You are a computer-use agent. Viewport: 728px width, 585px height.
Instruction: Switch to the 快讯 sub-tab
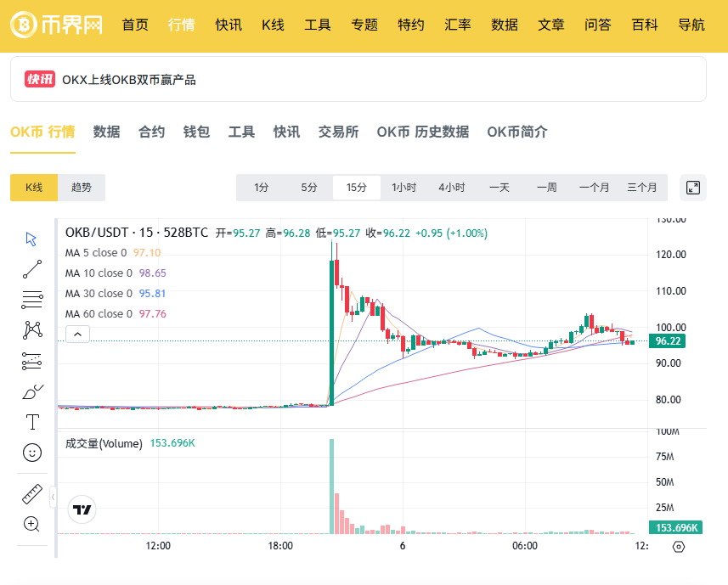[287, 132]
